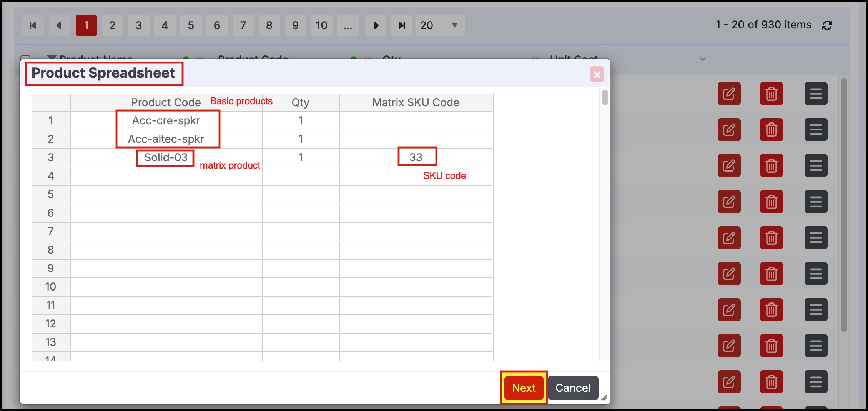Click the edit icon in the first grid row

(x=729, y=94)
